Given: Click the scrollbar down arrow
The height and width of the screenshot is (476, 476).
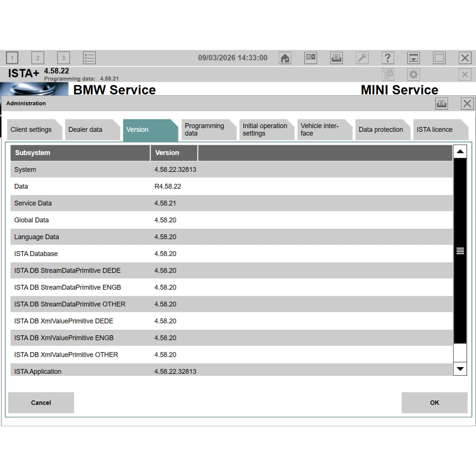Looking at the screenshot, I should click(x=460, y=369).
